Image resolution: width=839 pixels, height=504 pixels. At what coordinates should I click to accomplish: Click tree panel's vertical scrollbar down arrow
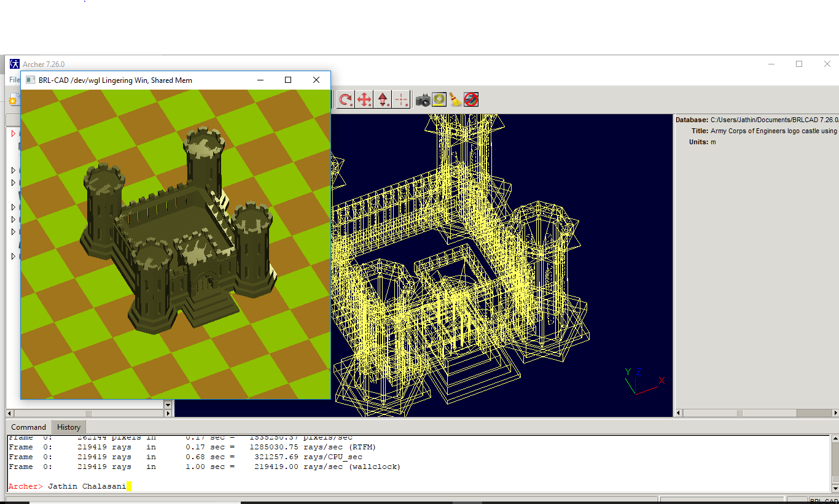(x=168, y=405)
